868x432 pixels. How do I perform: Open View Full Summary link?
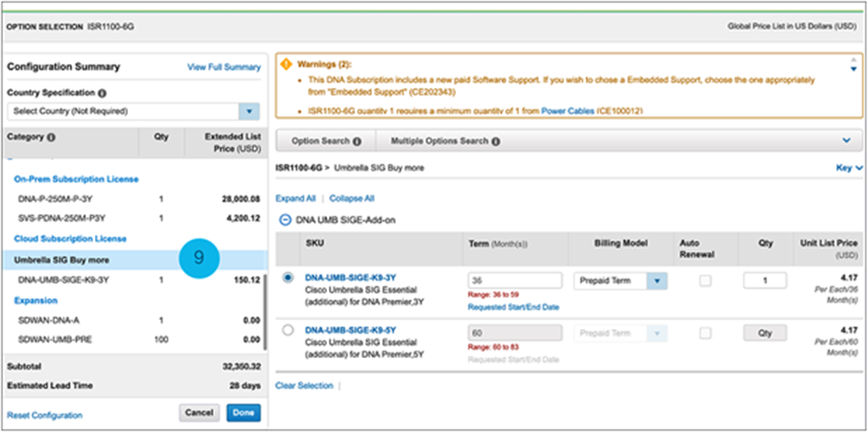(x=223, y=67)
